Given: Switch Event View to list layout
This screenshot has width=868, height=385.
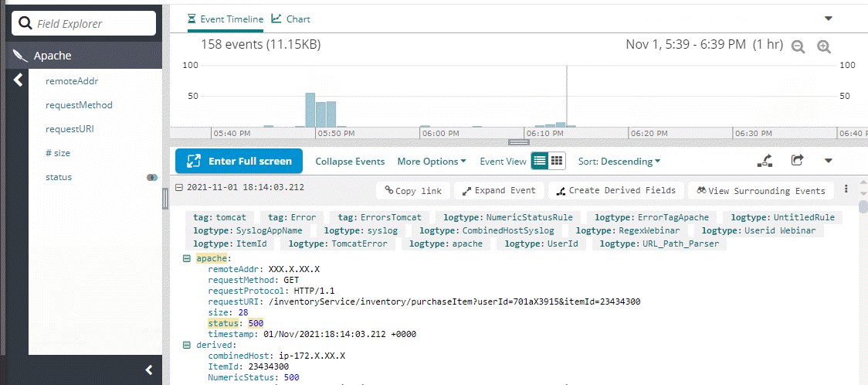Looking at the screenshot, I should coord(540,161).
